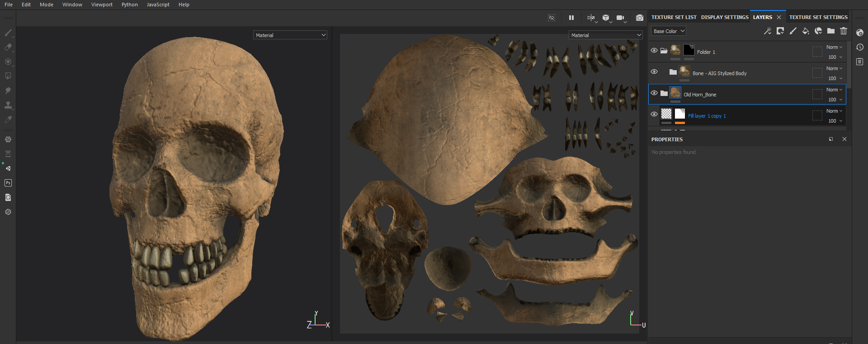This screenshot has width=868, height=344.
Task: Select the Bone - AIG Stylized Body layer
Action: (x=719, y=73)
